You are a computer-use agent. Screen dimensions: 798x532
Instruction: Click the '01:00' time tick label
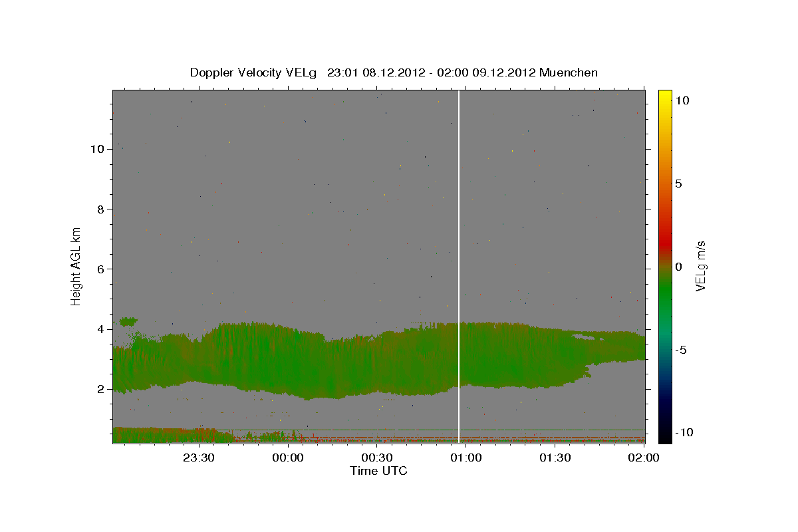[465, 458]
